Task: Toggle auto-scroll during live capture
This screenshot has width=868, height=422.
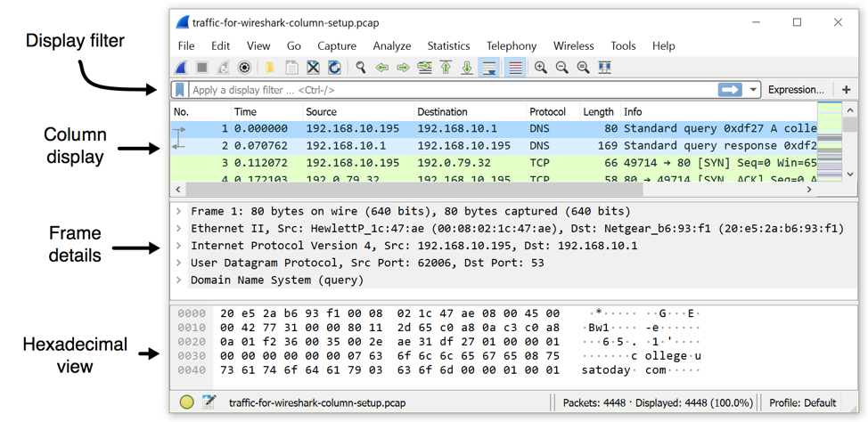Action: [x=489, y=68]
